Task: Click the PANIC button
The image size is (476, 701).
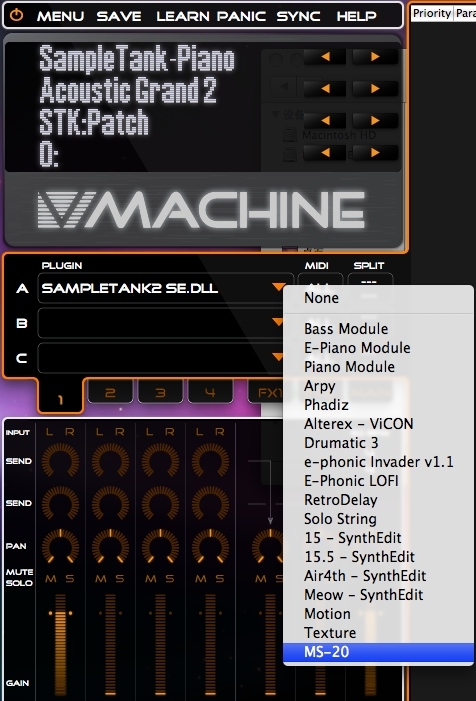Action: coord(241,16)
